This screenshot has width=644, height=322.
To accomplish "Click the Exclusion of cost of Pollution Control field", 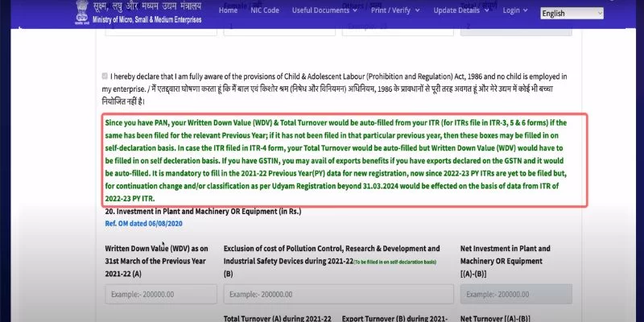I will 338,294.
